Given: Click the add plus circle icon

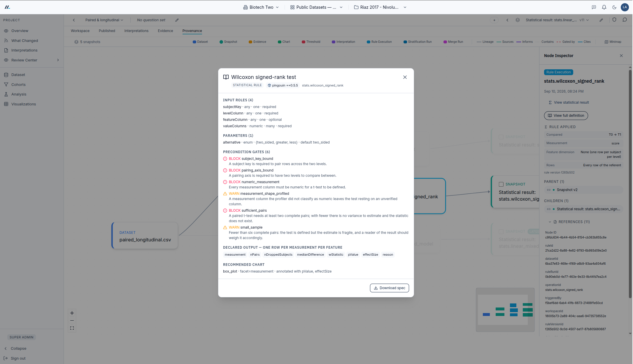Looking at the screenshot, I should coord(494,20).
